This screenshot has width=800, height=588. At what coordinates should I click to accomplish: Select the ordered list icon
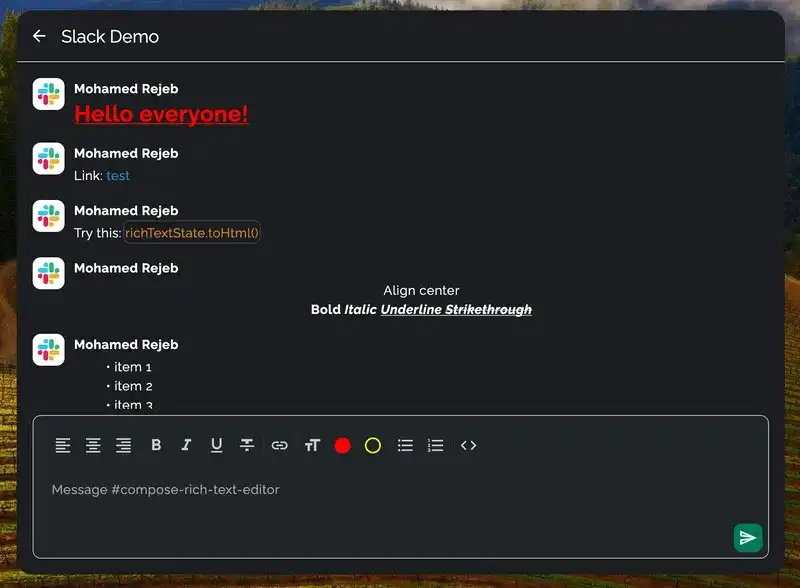point(435,445)
